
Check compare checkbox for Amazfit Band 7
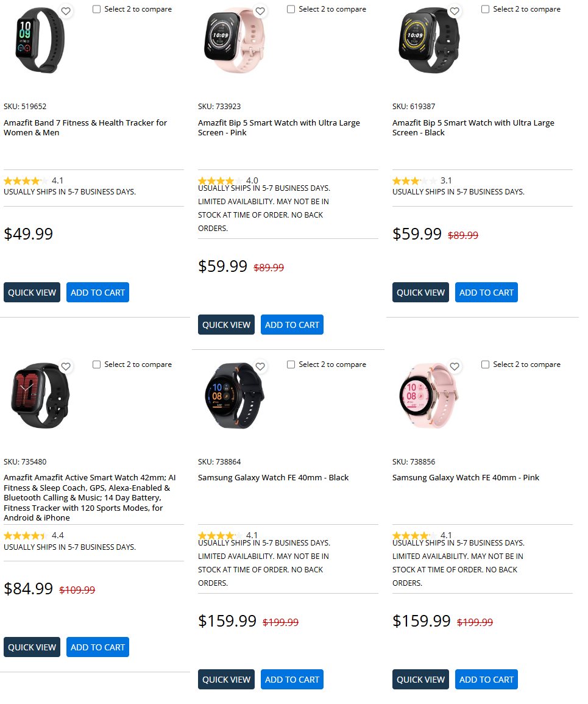(x=96, y=9)
